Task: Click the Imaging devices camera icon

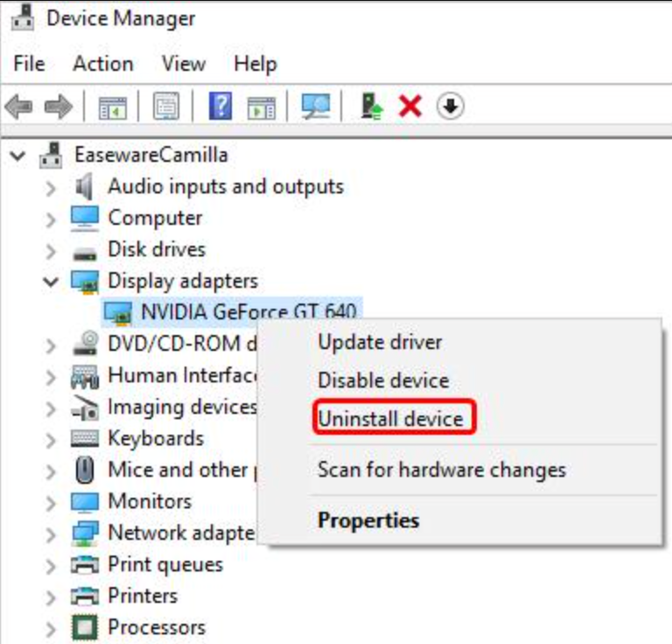Action: (84, 408)
